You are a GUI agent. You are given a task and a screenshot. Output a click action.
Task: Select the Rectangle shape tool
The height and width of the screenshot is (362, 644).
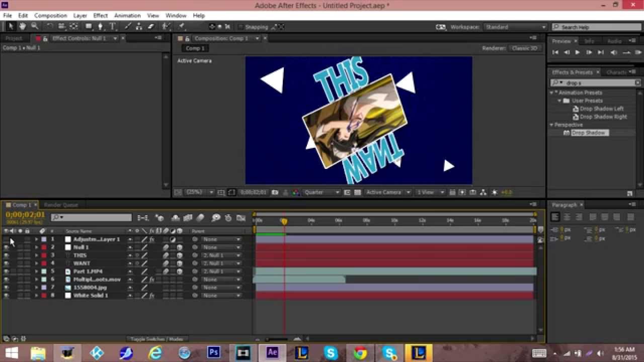pos(89,27)
